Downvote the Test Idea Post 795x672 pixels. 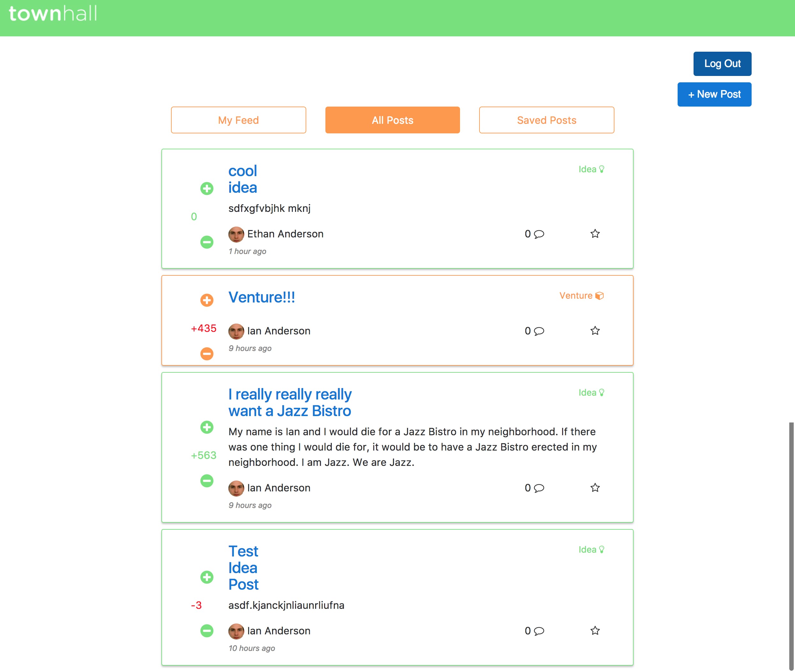point(207,631)
